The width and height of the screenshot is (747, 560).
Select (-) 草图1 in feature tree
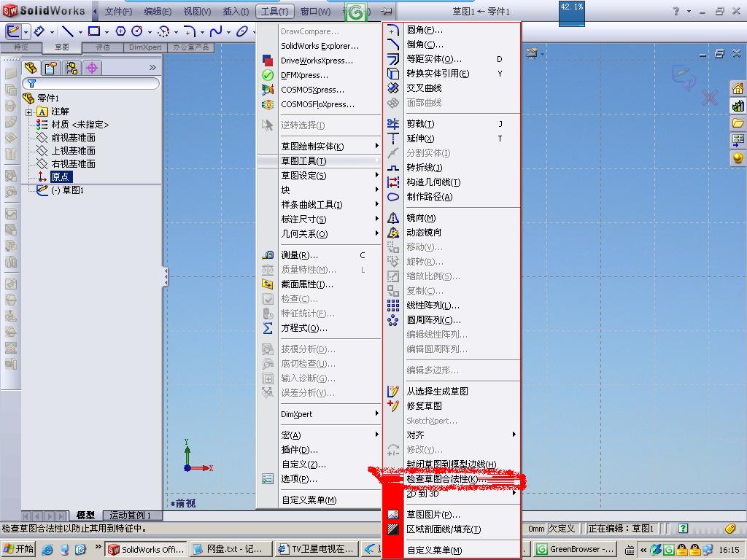66,190
